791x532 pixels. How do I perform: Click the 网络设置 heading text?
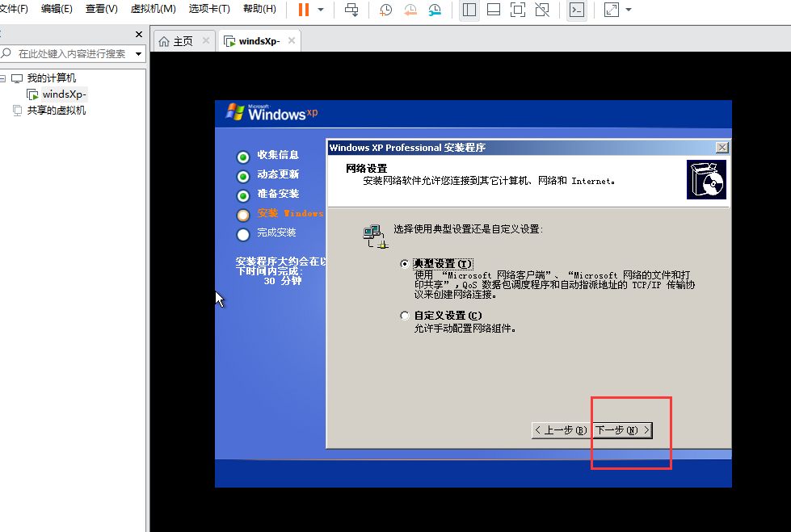point(366,169)
